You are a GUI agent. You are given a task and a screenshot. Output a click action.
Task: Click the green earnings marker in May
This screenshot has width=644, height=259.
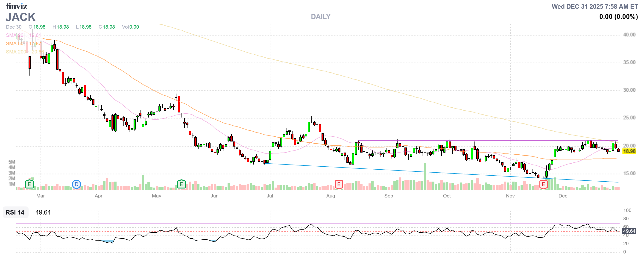pyautogui.click(x=181, y=185)
